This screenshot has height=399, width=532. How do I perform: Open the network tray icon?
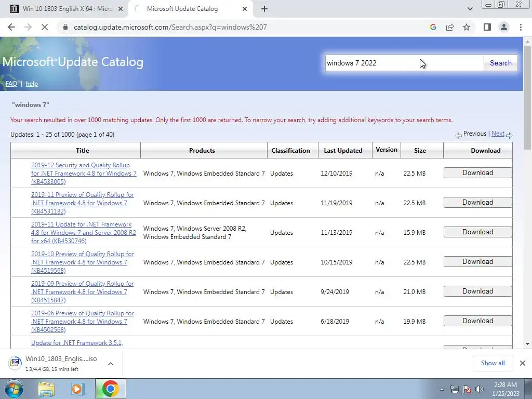point(454,390)
